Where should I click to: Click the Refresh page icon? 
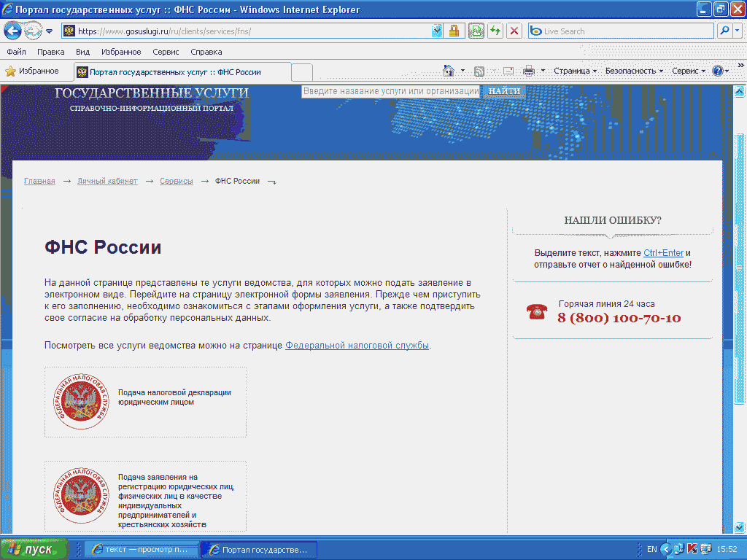[495, 31]
